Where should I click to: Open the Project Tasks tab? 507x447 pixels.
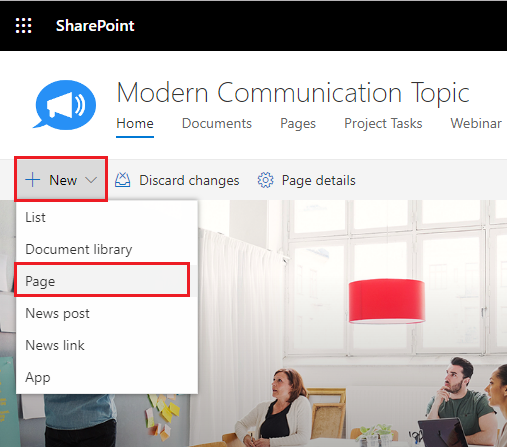pos(383,124)
